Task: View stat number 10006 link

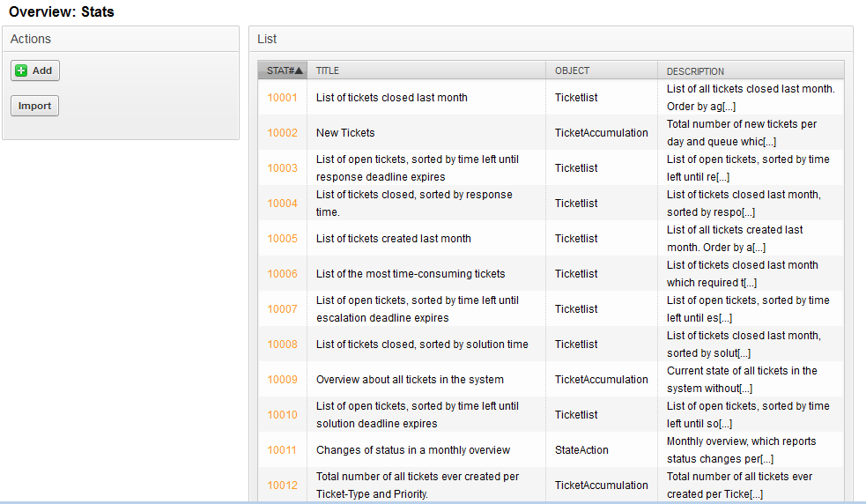Action: [x=282, y=274]
